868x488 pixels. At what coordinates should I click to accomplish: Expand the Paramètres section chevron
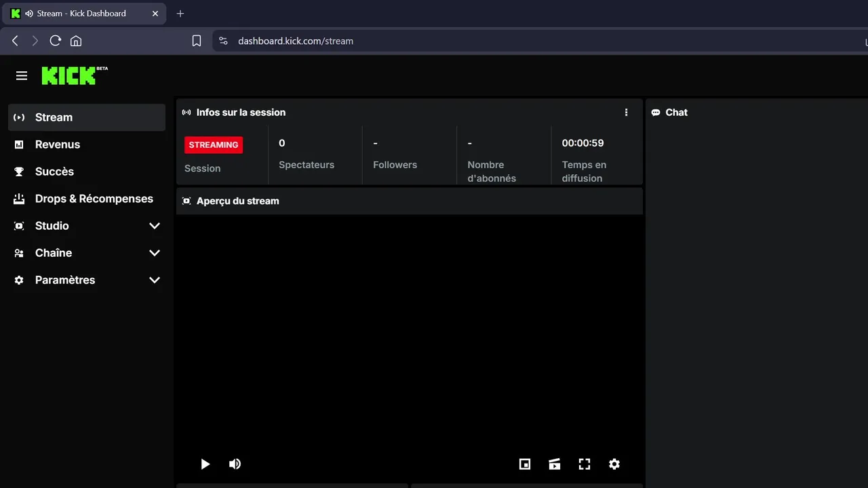(x=155, y=280)
